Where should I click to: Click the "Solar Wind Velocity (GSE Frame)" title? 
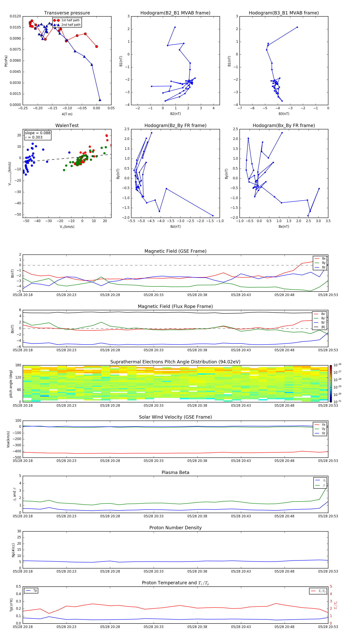click(175, 417)
